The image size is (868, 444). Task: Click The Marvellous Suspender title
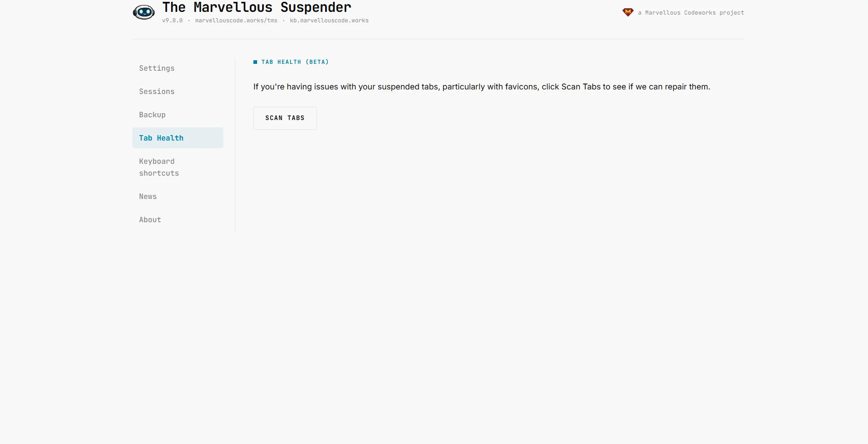[x=257, y=7]
